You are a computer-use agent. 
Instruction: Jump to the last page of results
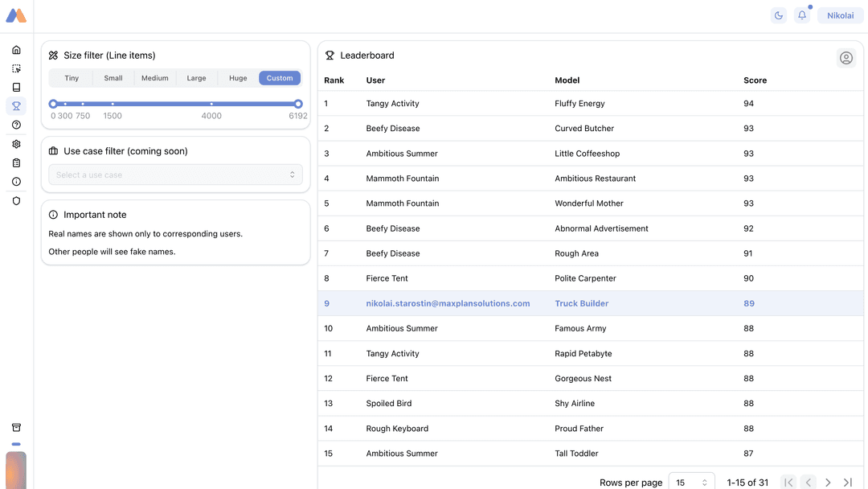click(848, 483)
